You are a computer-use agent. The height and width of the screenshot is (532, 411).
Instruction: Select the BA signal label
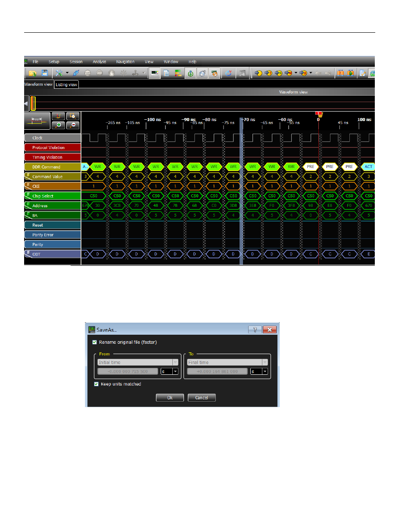tap(53, 215)
